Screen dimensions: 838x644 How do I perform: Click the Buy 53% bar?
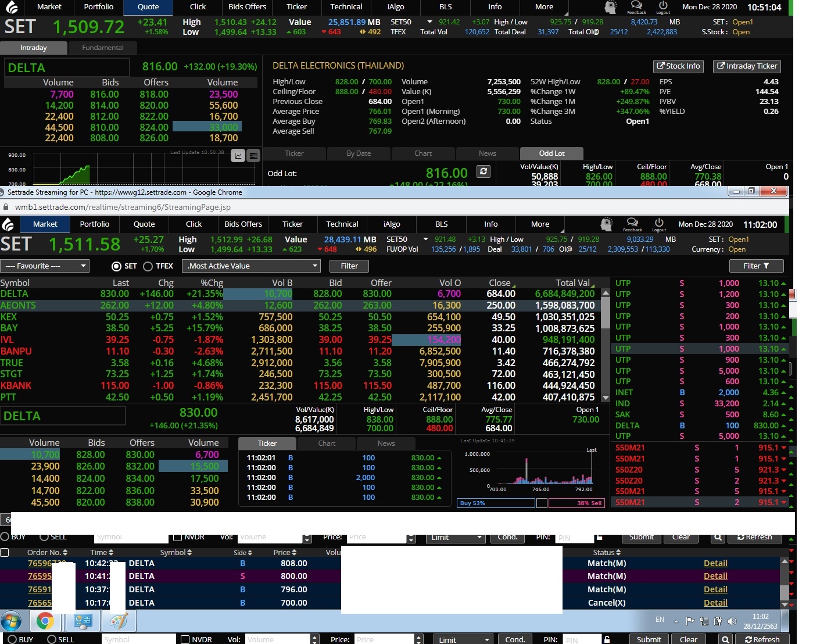pyautogui.click(x=496, y=503)
